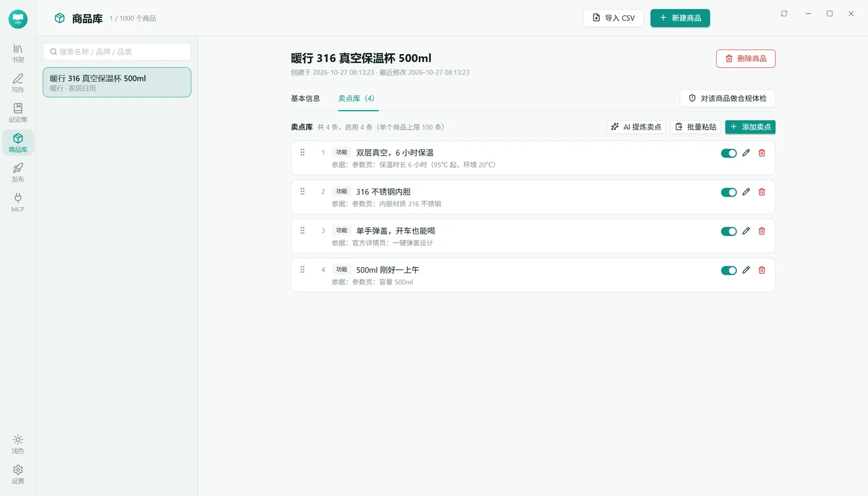Click the 商品库 sidebar icon

tap(18, 143)
